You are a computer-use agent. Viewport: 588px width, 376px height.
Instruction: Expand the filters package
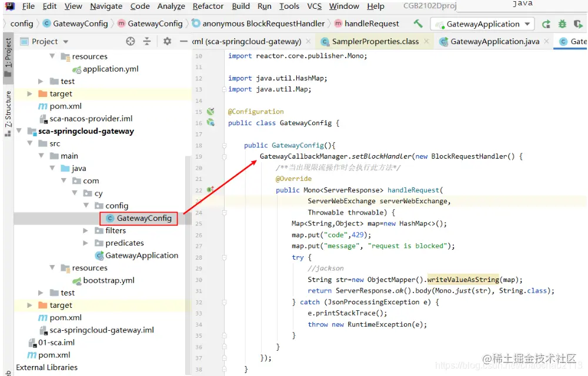point(85,230)
